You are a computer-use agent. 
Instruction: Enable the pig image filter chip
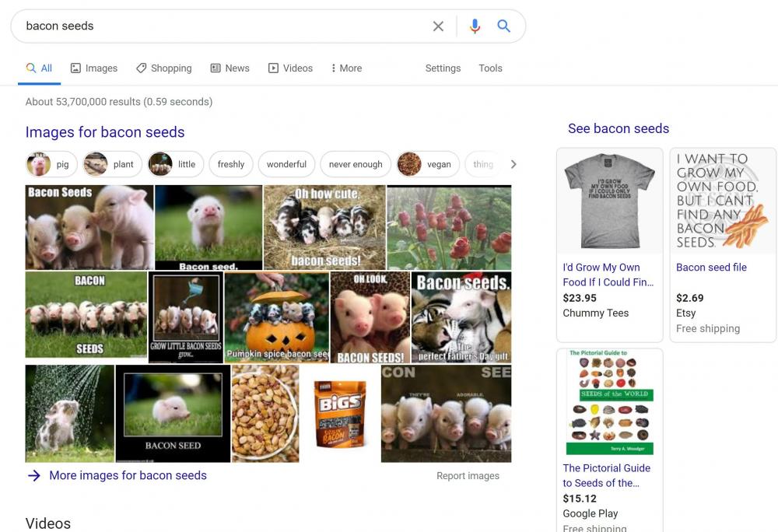pyautogui.click(x=50, y=164)
